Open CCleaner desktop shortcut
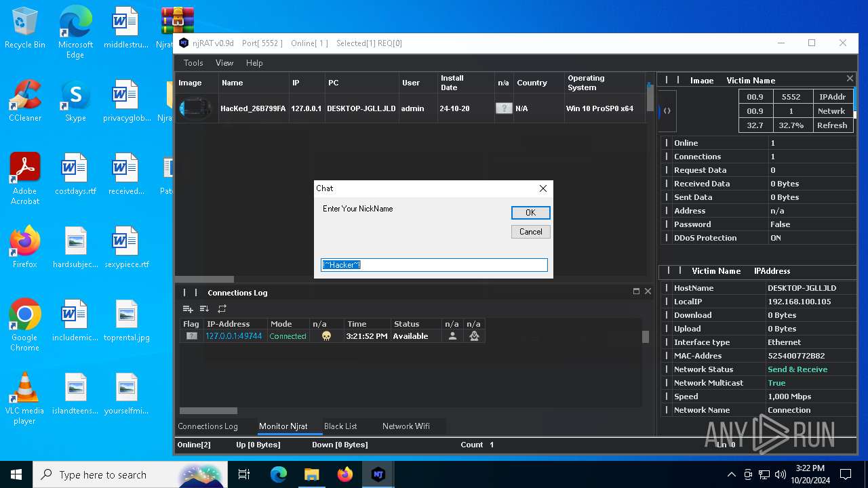 pos(25,102)
